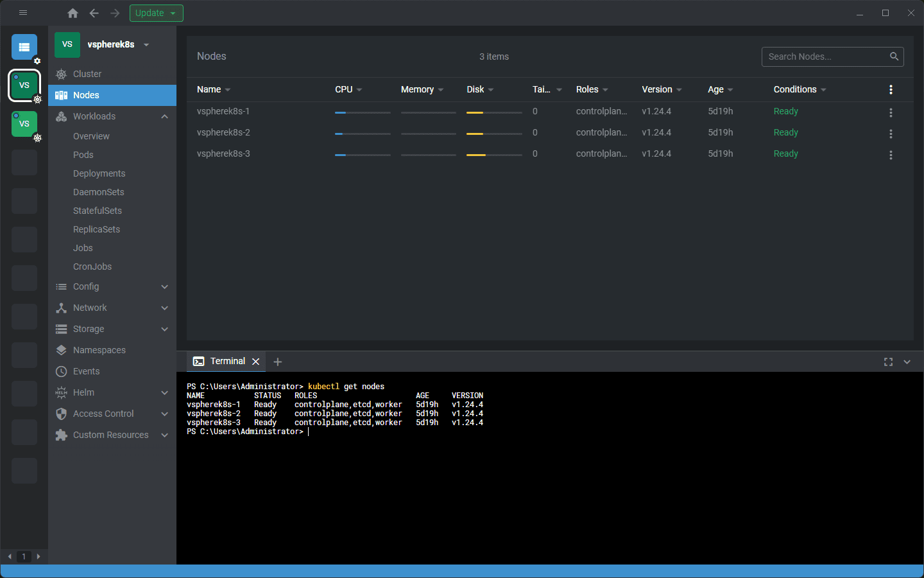Close the Terminal tab
The height and width of the screenshot is (578, 924).
(255, 362)
